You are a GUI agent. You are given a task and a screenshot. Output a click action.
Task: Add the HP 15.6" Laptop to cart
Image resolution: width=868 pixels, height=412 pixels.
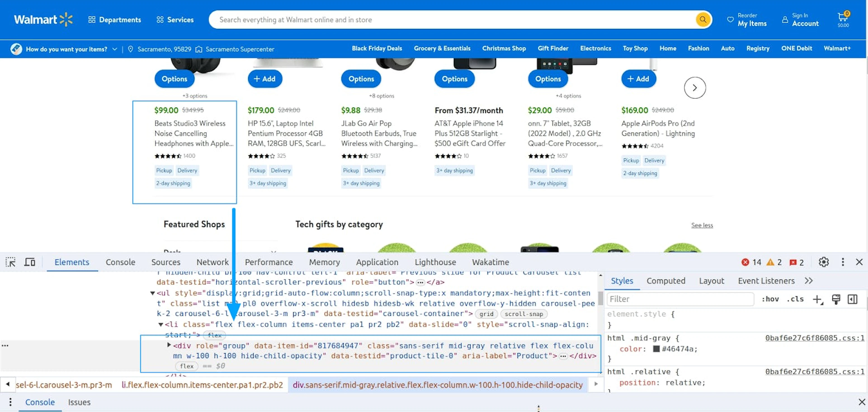[x=265, y=79]
